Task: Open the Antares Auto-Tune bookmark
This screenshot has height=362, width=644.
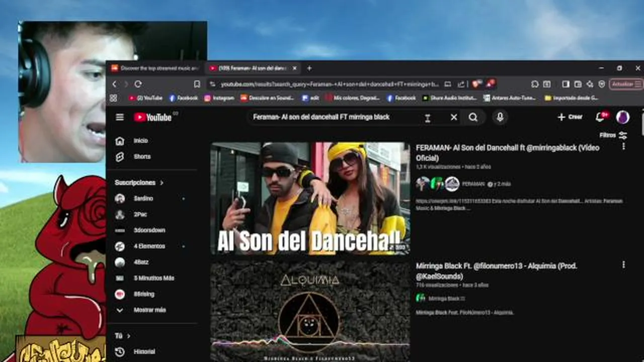Action: (x=510, y=98)
